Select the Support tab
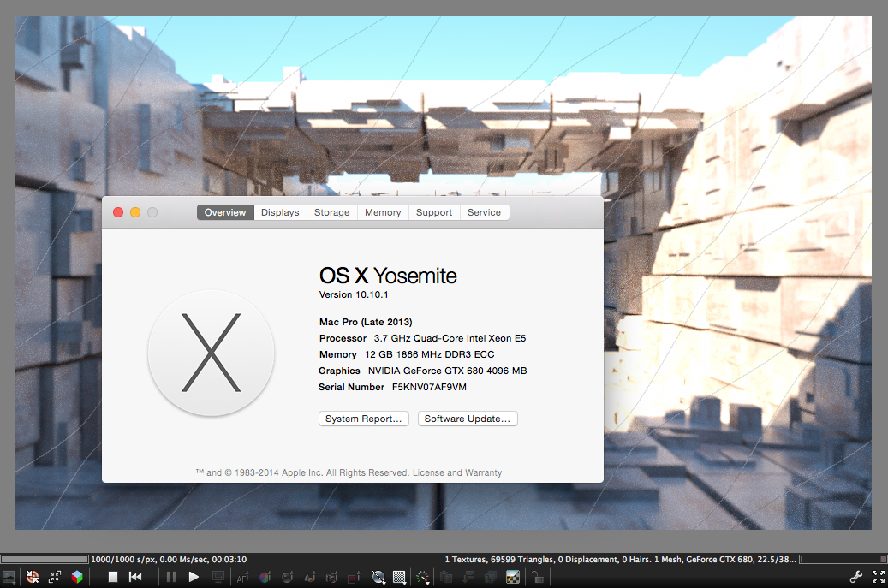Image resolution: width=888 pixels, height=588 pixels. coord(434,212)
